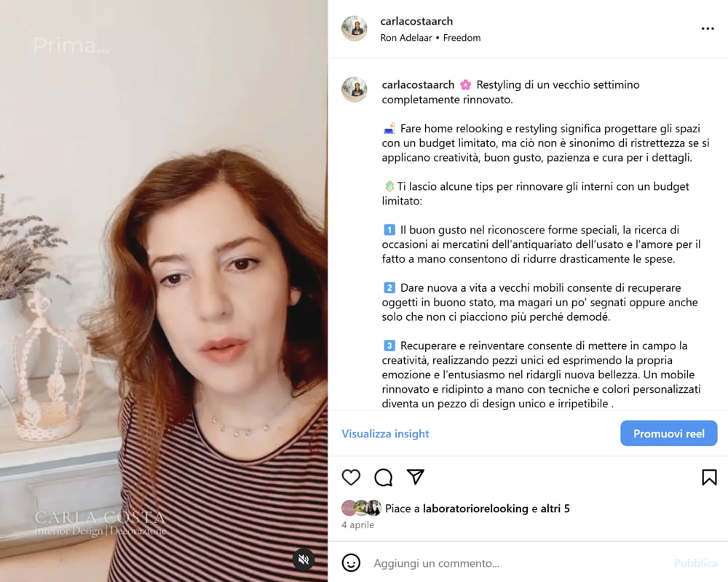Click the Promuovi reel button
728x582 pixels.
[668, 434]
